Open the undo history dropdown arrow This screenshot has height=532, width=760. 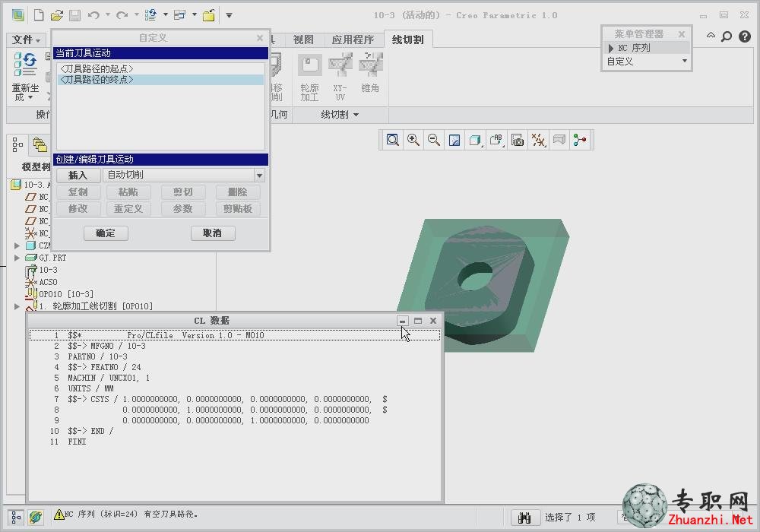[107, 15]
